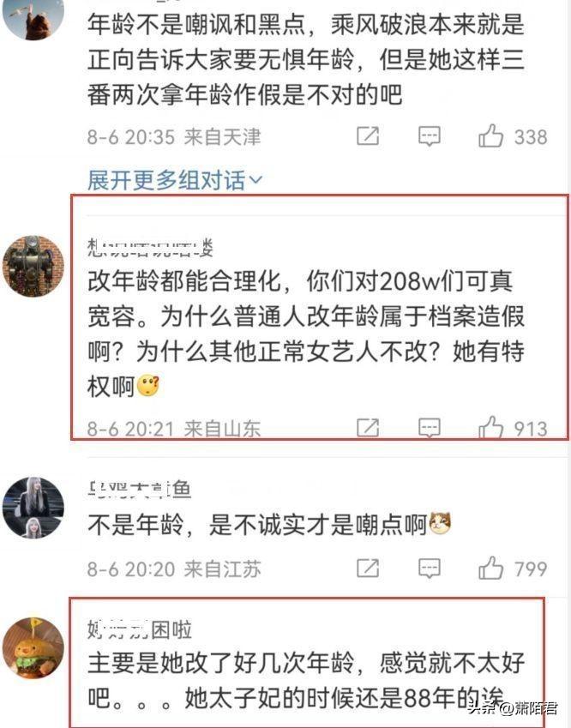
Task: Like the Jiangsu comment with 799 likes
Action: coord(490,569)
